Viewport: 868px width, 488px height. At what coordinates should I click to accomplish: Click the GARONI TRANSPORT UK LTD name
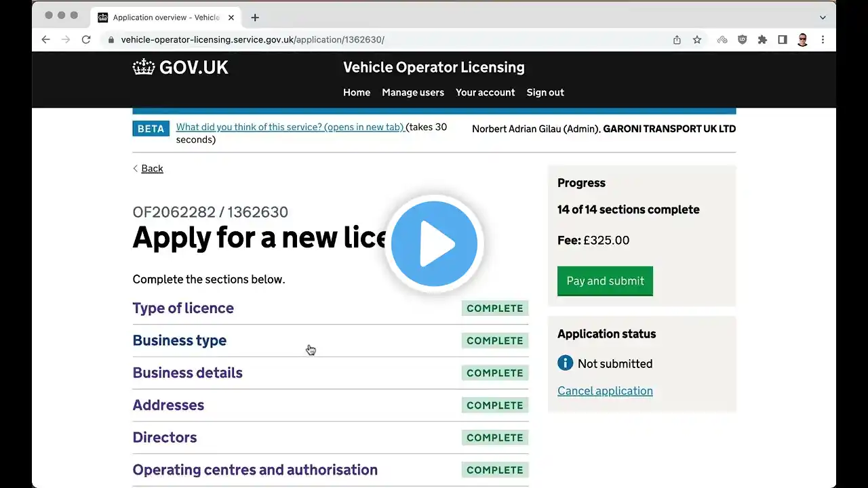[x=669, y=129]
